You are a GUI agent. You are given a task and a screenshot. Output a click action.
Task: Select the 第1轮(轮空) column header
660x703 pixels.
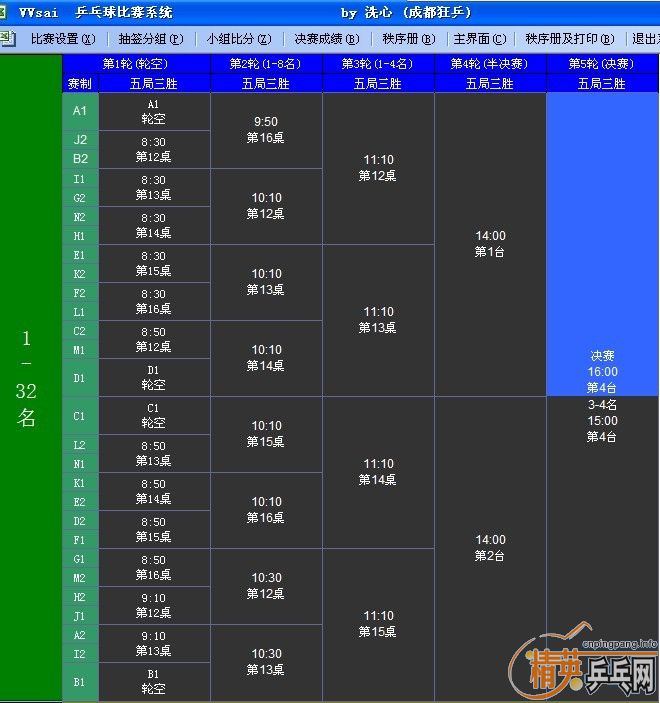pyautogui.click(x=136, y=64)
